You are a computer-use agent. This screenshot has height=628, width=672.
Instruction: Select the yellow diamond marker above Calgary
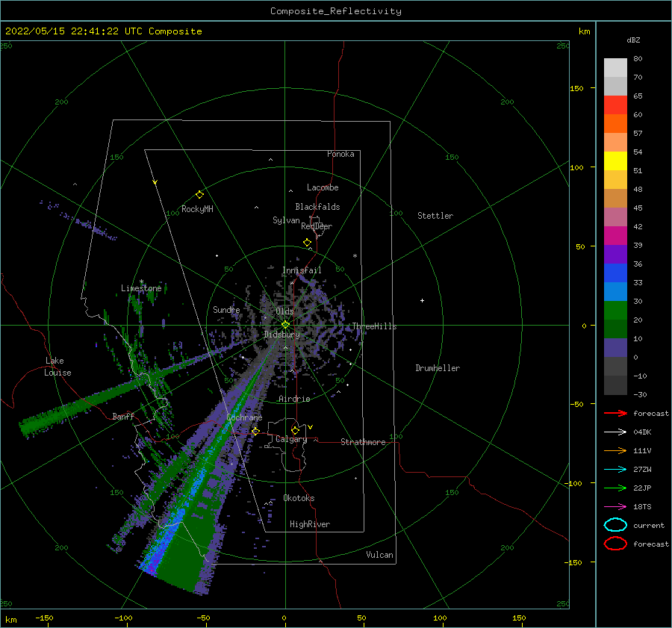click(295, 430)
